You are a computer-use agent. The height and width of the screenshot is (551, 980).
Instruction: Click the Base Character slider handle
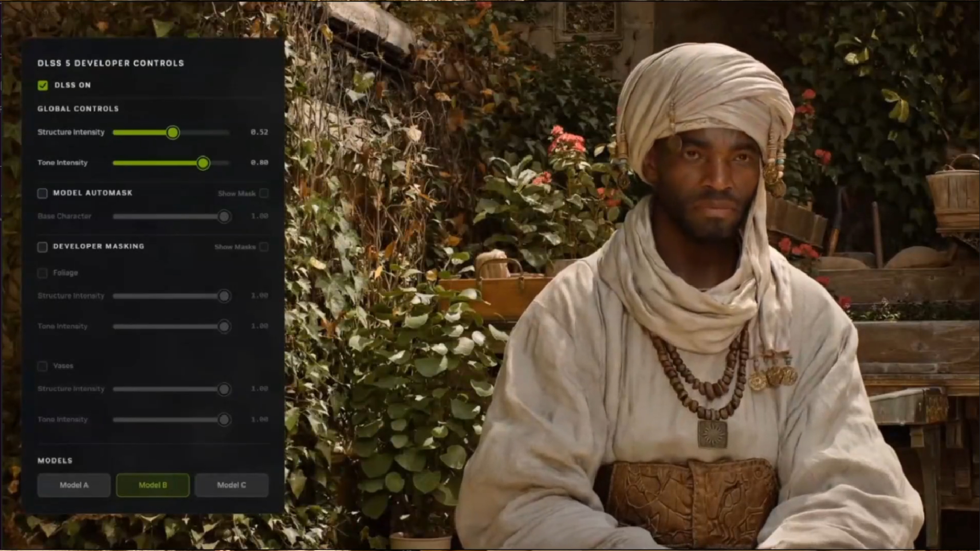(224, 217)
